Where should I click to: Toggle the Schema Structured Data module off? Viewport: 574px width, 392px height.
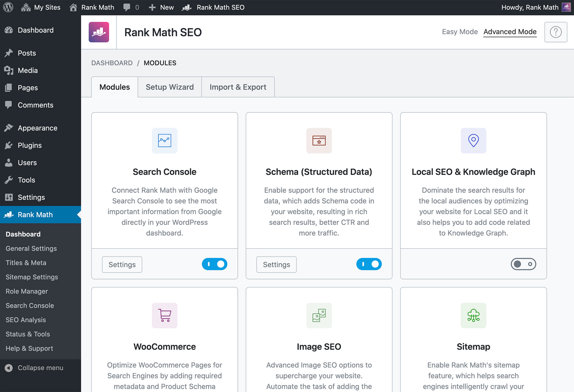click(x=369, y=264)
